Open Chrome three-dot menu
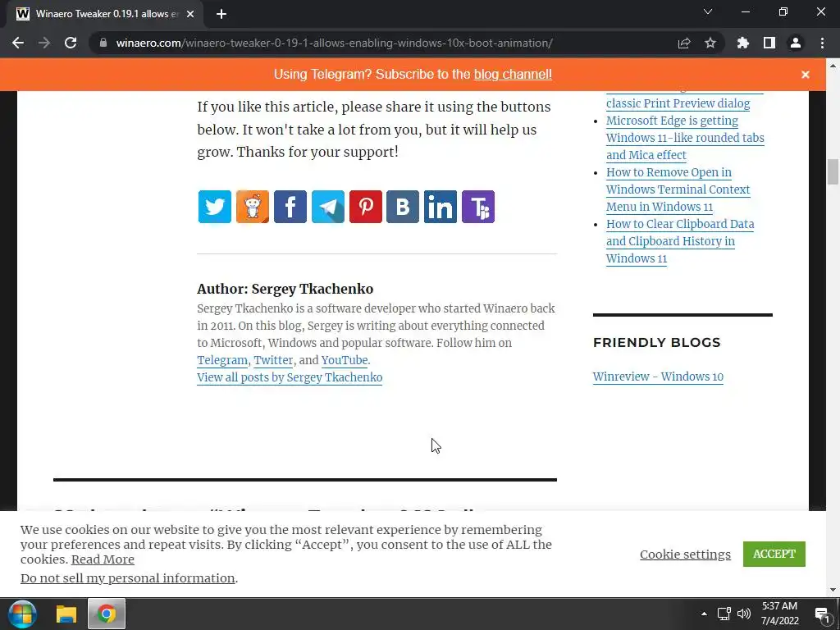 (x=822, y=43)
